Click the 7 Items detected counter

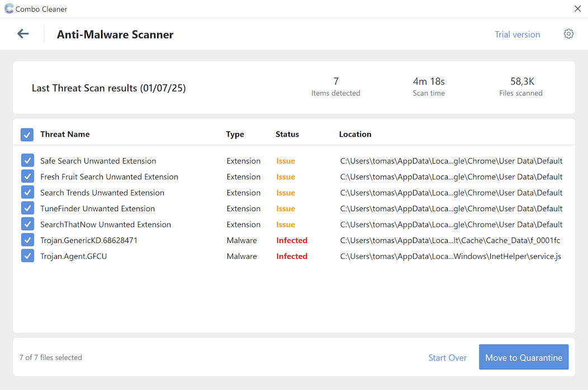coord(335,87)
